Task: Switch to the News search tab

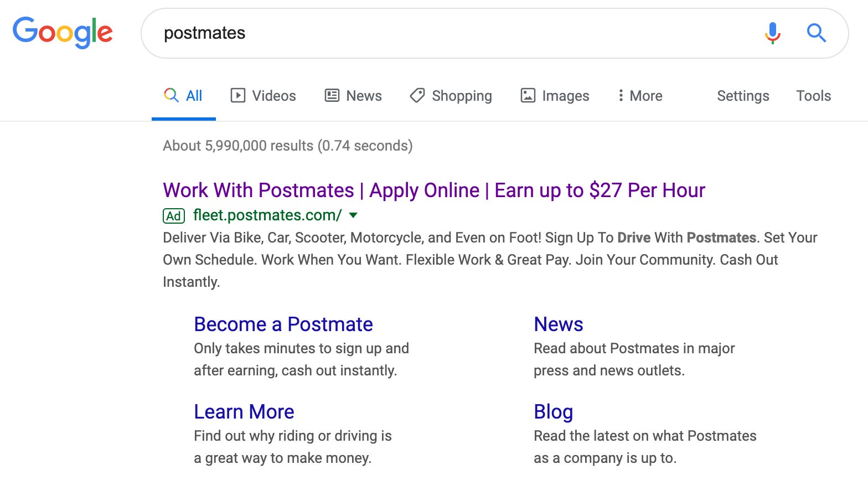Action: pos(353,95)
